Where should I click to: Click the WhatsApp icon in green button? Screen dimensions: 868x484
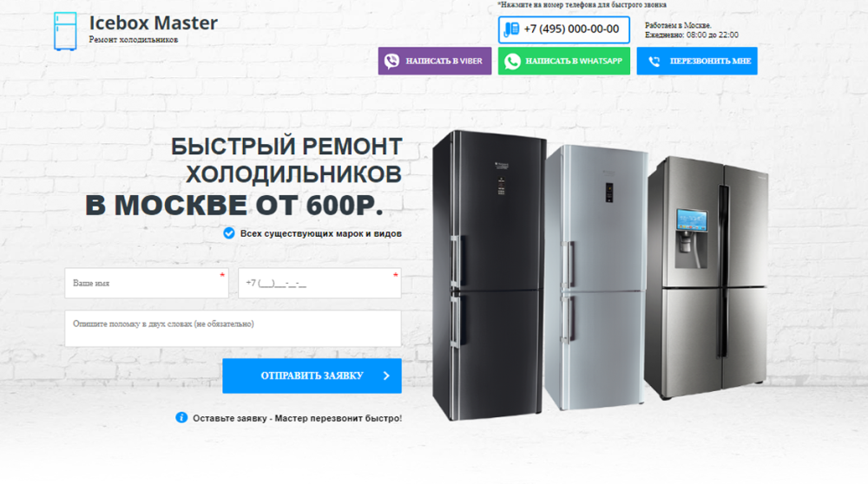512,61
